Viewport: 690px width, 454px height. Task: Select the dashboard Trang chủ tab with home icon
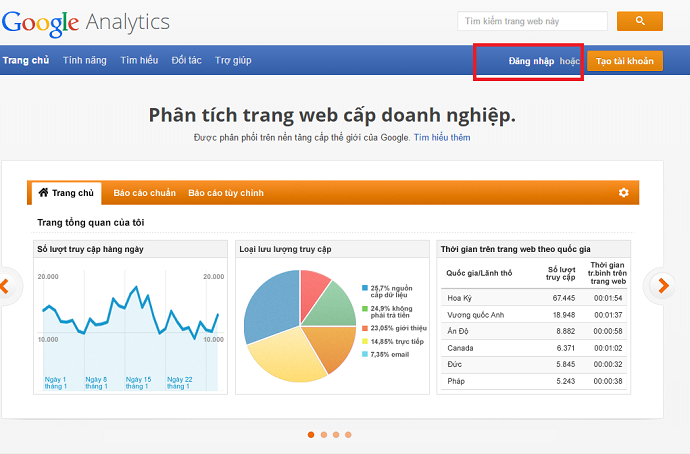pos(66,193)
